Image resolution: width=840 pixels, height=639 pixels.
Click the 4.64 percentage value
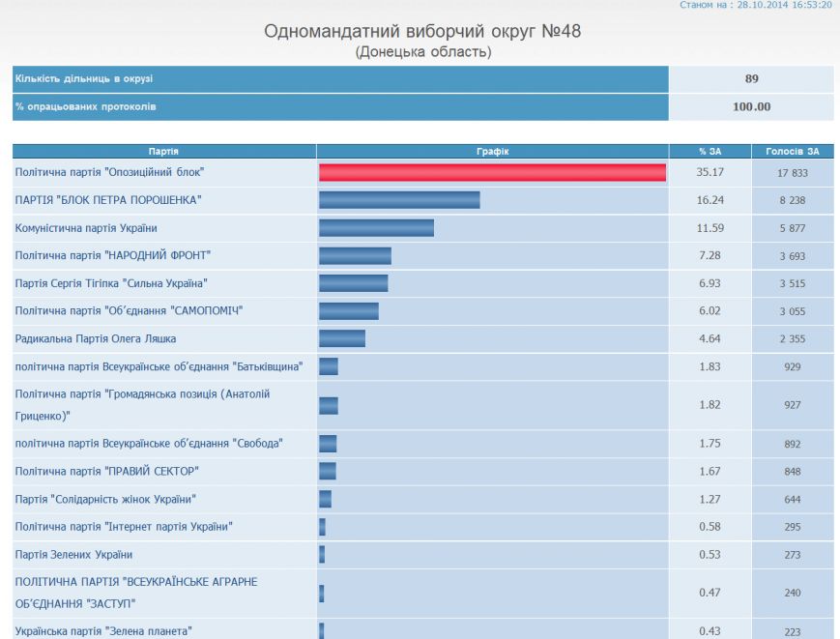[710, 339]
